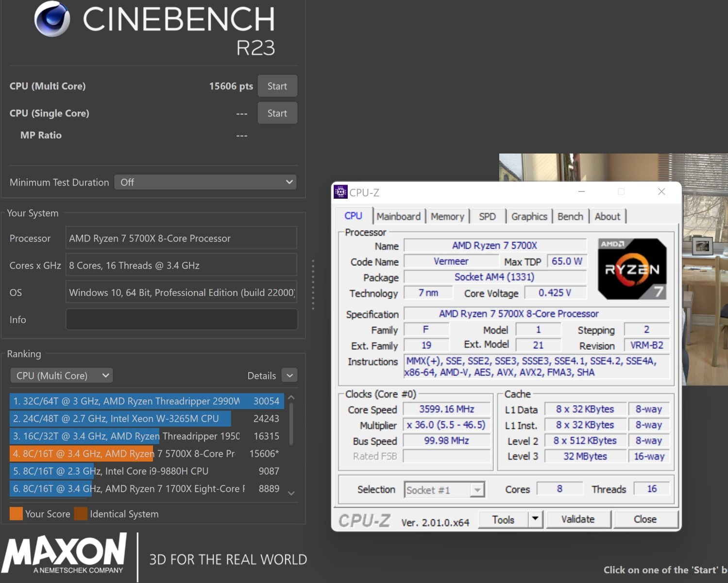Click the ranking list scroll-down arrow
The height and width of the screenshot is (583, 728).
coord(291,493)
